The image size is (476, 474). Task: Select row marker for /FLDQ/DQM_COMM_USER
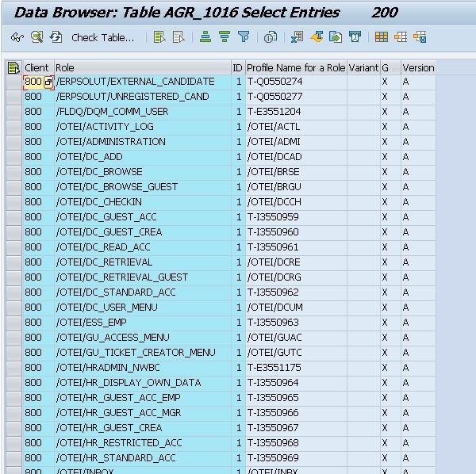13,113
